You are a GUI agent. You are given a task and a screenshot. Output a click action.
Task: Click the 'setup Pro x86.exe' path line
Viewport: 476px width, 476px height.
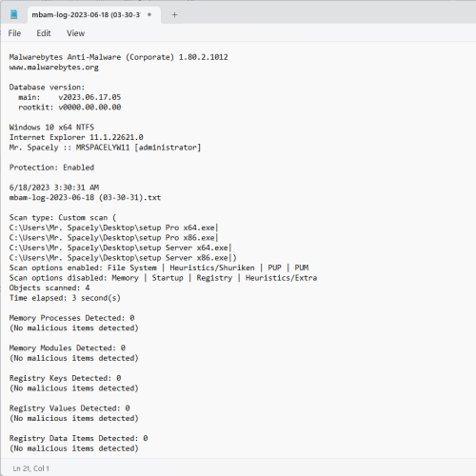(113, 238)
